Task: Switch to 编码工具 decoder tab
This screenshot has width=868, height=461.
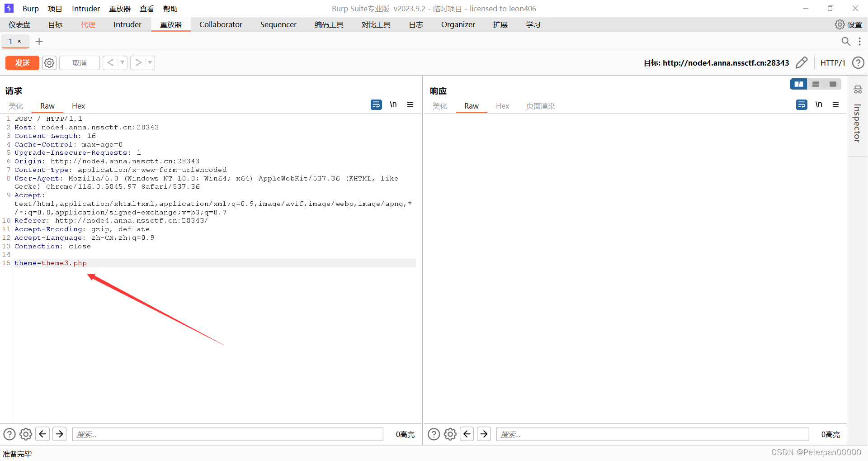Action: pyautogui.click(x=329, y=24)
